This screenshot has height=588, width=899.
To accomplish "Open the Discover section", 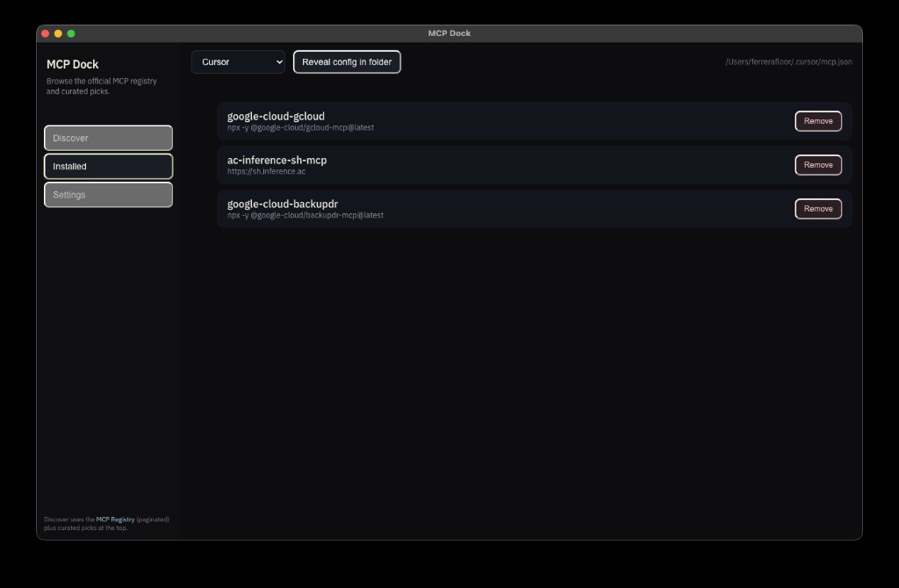I will pos(108,138).
